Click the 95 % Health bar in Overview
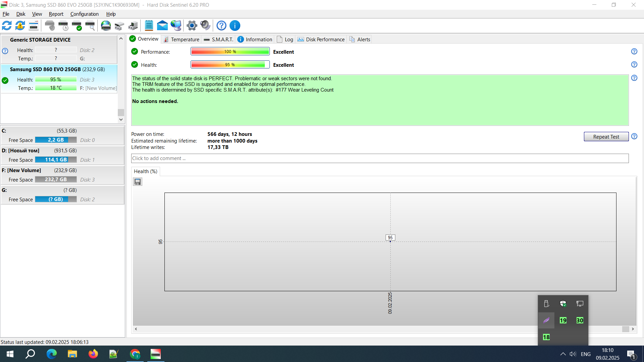Image resolution: width=644 pixels, height=362 pixels. tap(230, 64)
